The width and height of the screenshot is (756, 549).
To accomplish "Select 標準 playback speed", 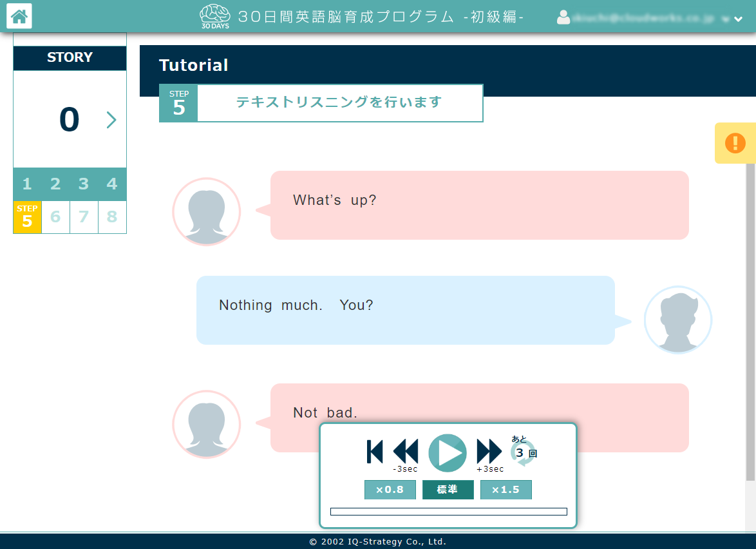I will point(448,490).
